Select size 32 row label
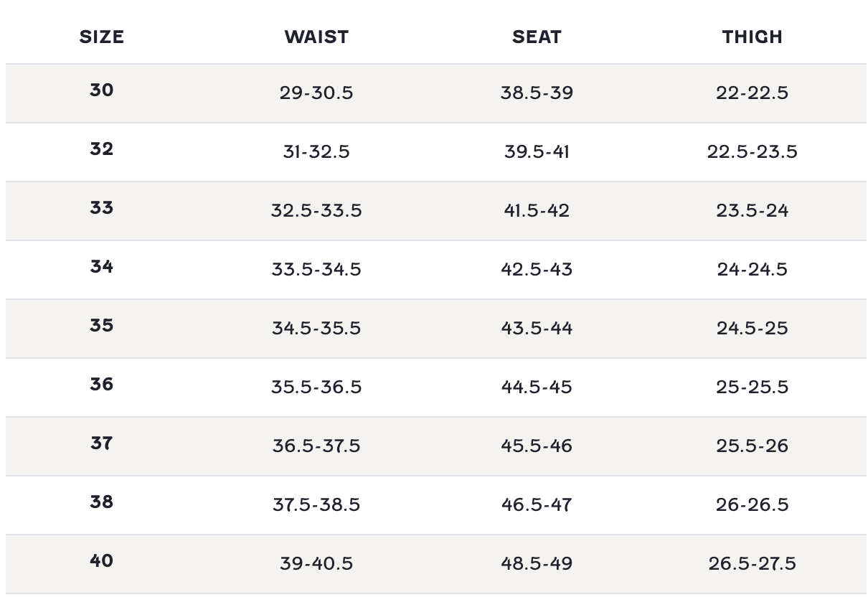Image resolution: width=868 pixels, height=597 pixels. (101, 149)
